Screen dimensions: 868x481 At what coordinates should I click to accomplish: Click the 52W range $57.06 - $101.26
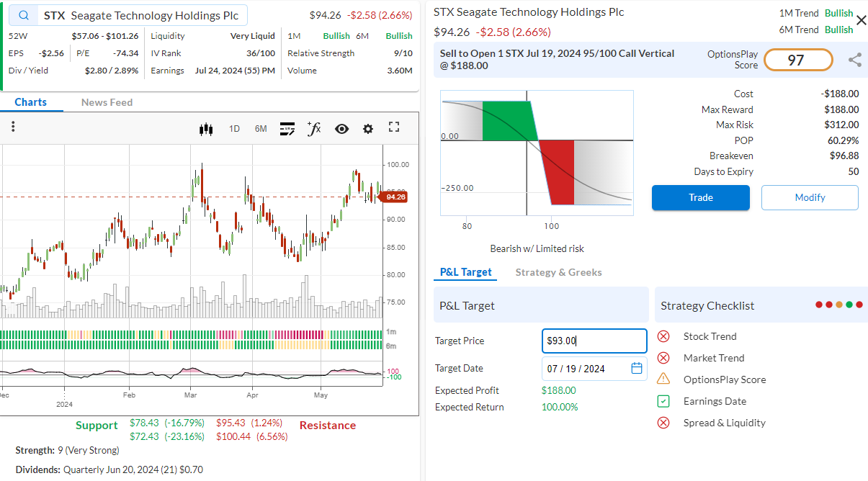click(105, 36)
